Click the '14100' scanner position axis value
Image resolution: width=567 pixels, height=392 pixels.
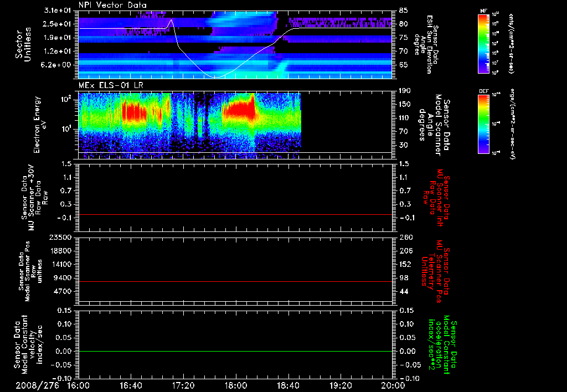pyautogui.click(x=60, y=264)
